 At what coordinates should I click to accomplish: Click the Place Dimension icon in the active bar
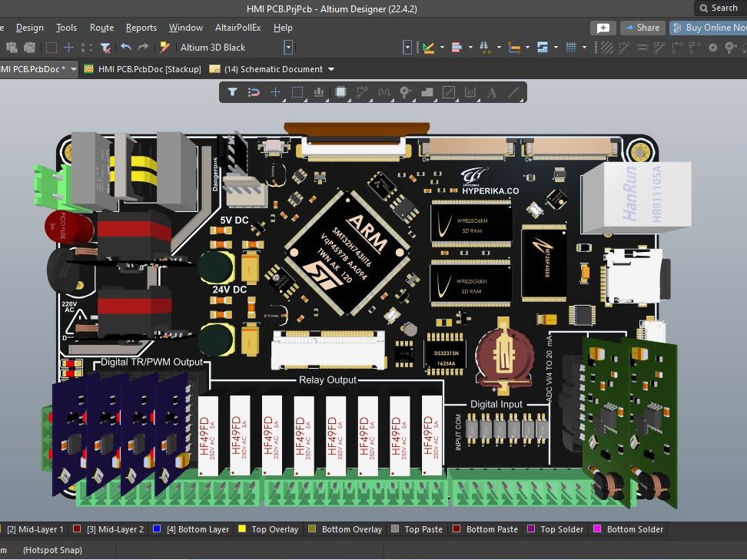pos(470,92)
